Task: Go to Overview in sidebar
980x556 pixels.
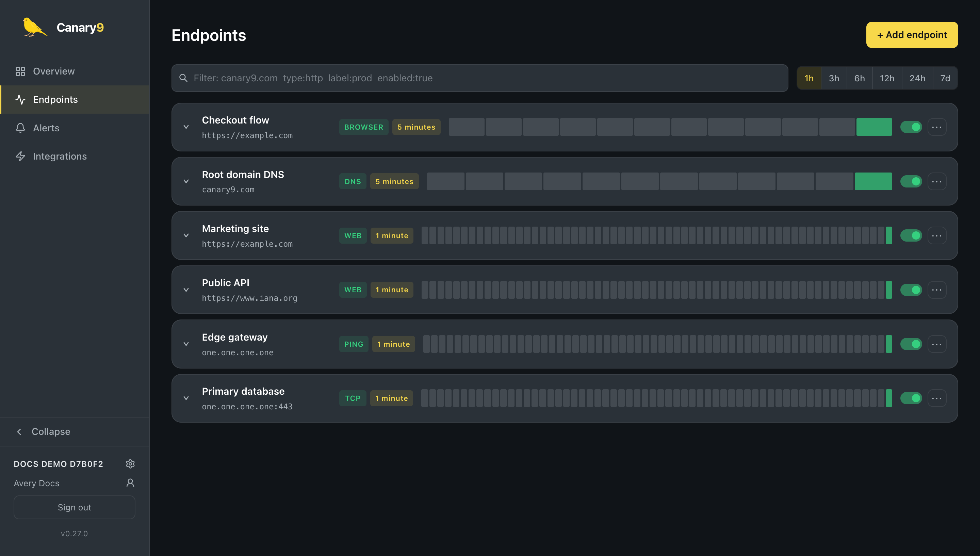Action: tap(75, 71)
